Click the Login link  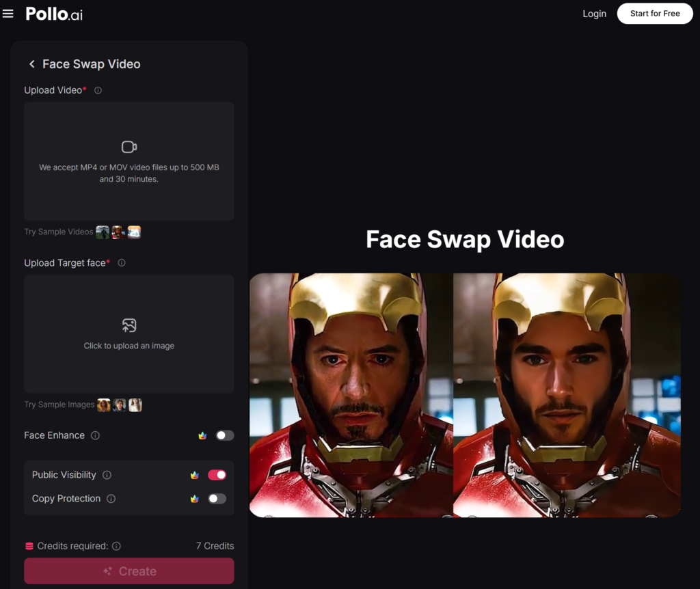(594, 14)
